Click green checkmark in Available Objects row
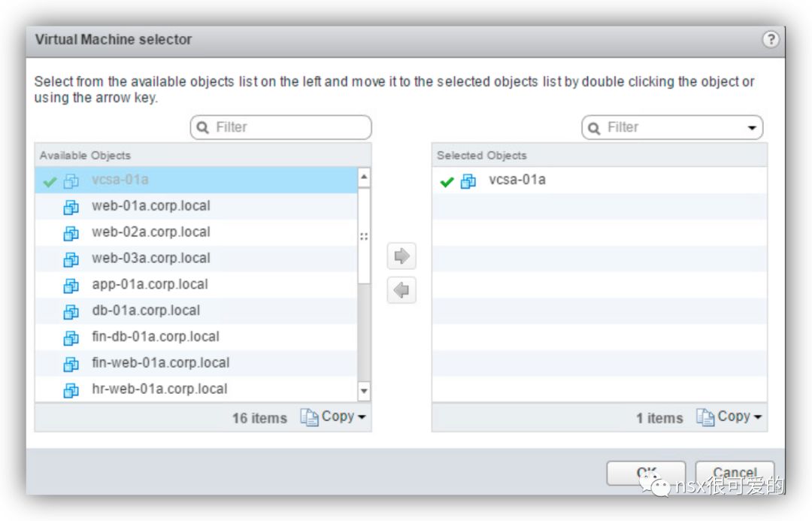 coord(50,182)
